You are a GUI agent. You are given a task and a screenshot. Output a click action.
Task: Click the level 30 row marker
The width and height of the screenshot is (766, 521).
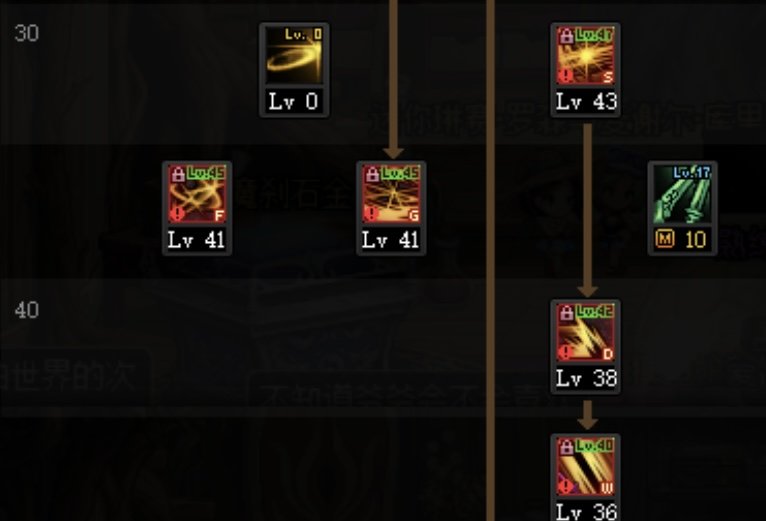[26, 33]
